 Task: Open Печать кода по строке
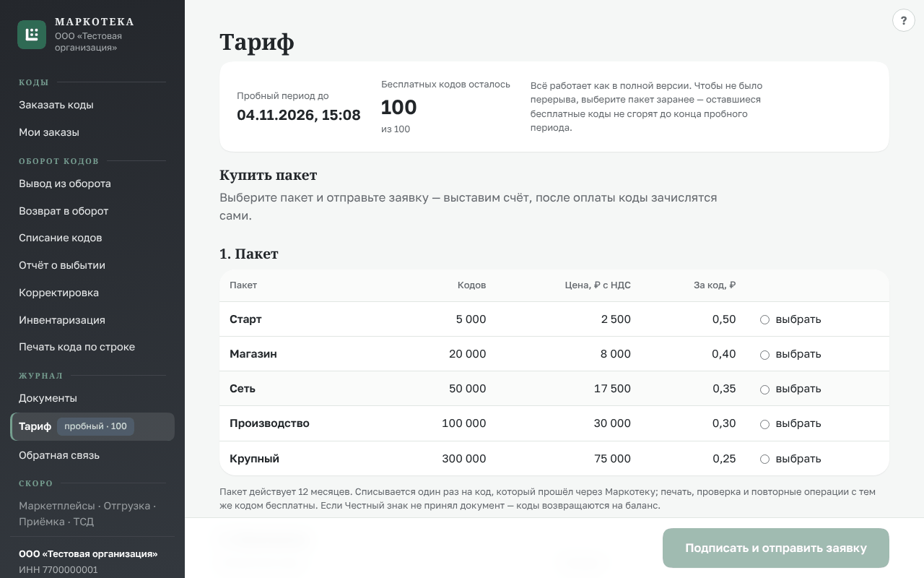coord(92,347)
